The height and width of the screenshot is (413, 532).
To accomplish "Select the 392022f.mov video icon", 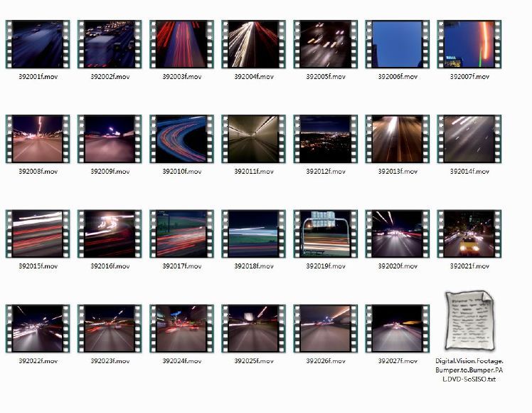I will pos(38,328).
